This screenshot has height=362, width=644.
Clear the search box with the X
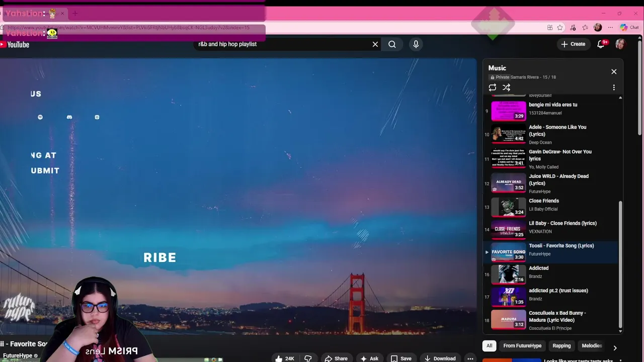click(375, 44)
